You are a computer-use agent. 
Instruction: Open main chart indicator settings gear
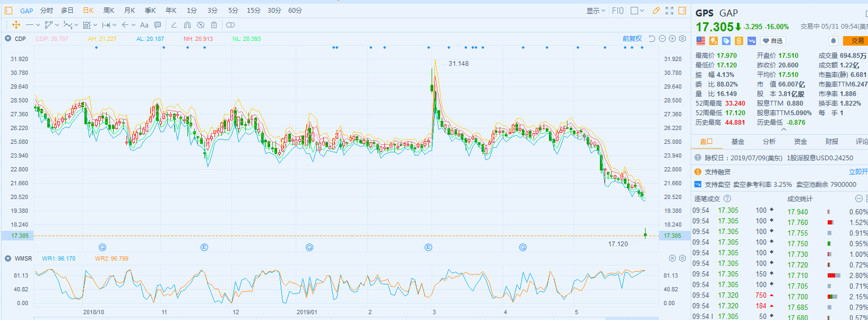tap(683, 39)
